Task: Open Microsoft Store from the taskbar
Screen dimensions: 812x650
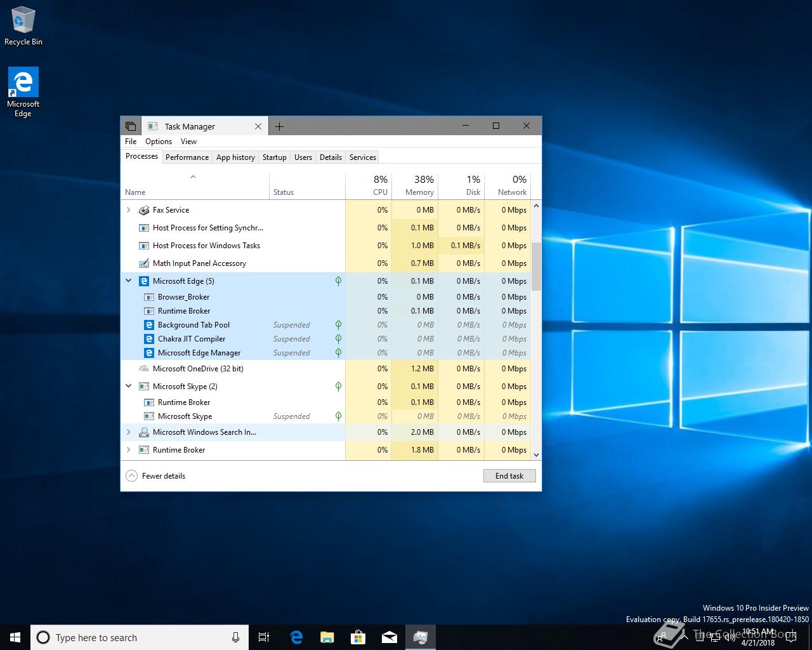Action: pos(358,637)
